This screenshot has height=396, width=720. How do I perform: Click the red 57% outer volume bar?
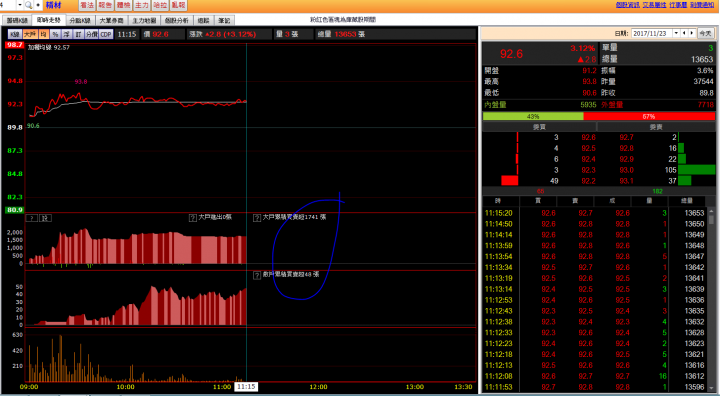649,117
